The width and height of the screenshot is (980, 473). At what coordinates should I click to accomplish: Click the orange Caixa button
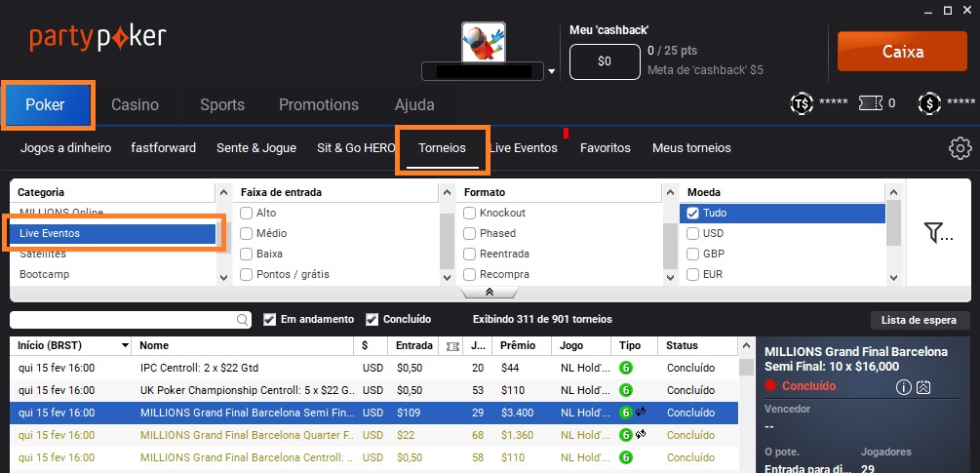tap(902, 52)
